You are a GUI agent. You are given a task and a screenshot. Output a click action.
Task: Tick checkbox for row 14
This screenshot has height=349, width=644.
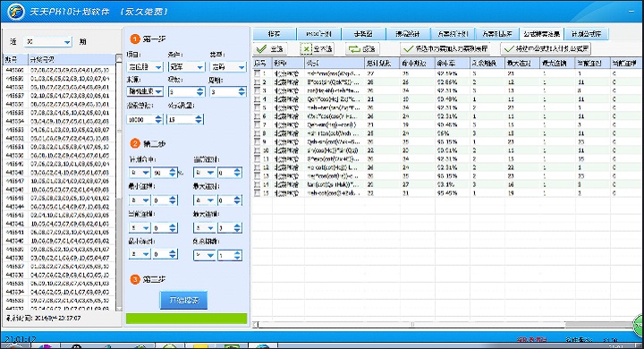(x=257, y=184)
